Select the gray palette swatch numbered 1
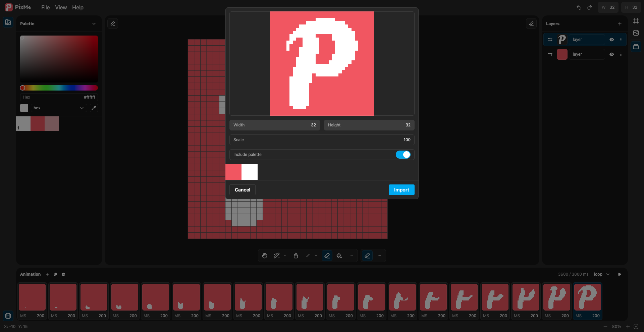This screenshot has height=332, width=644. coord(23,124)
